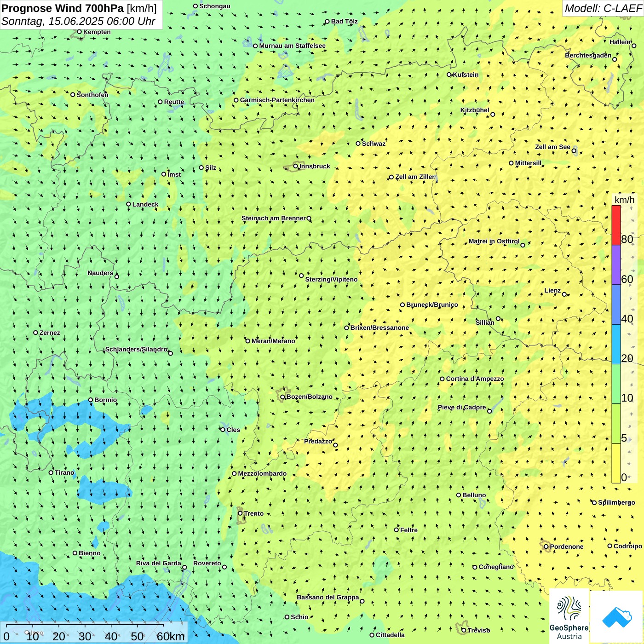Click the 'Codroipo' label
The height and width of the screenshot is (644, 644).
coord(628,546)
